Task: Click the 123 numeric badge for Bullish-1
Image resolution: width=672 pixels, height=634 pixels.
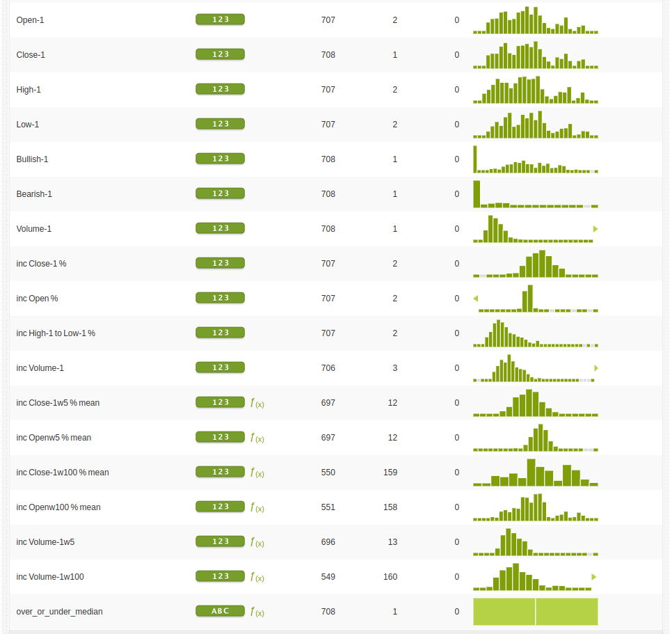Action: [220, 159]
